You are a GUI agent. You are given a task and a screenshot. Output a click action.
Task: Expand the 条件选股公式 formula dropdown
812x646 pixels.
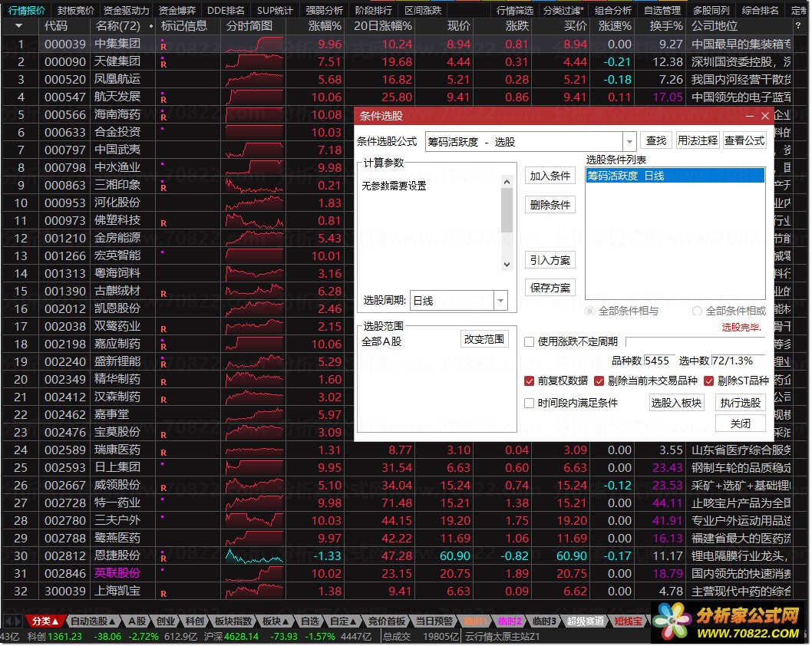[629, 141]
